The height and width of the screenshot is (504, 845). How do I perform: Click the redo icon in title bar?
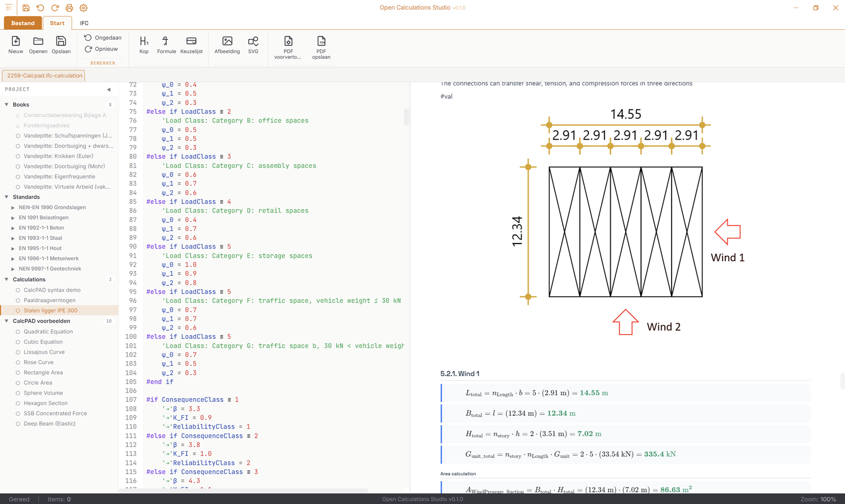click(x=54, y=8)
